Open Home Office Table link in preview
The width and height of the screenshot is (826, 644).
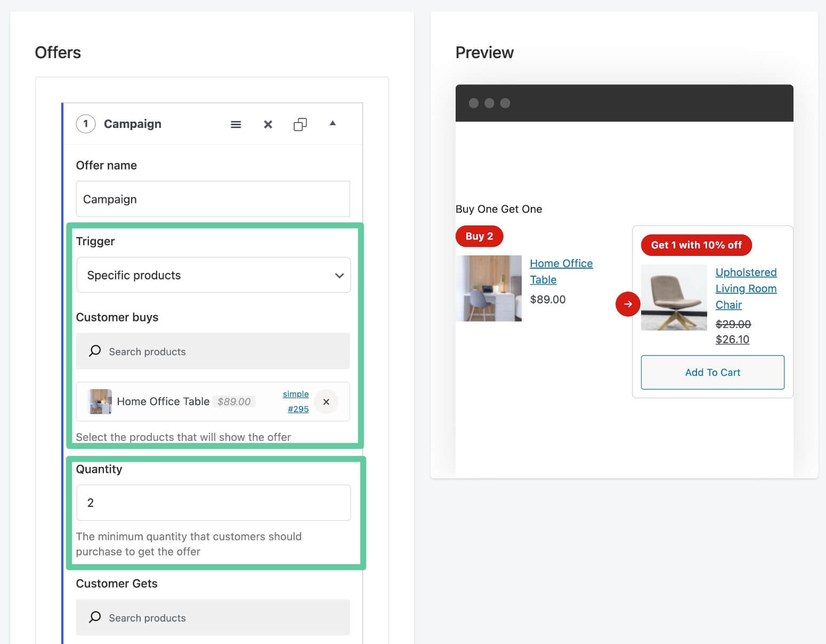click(x=561, y=271)
